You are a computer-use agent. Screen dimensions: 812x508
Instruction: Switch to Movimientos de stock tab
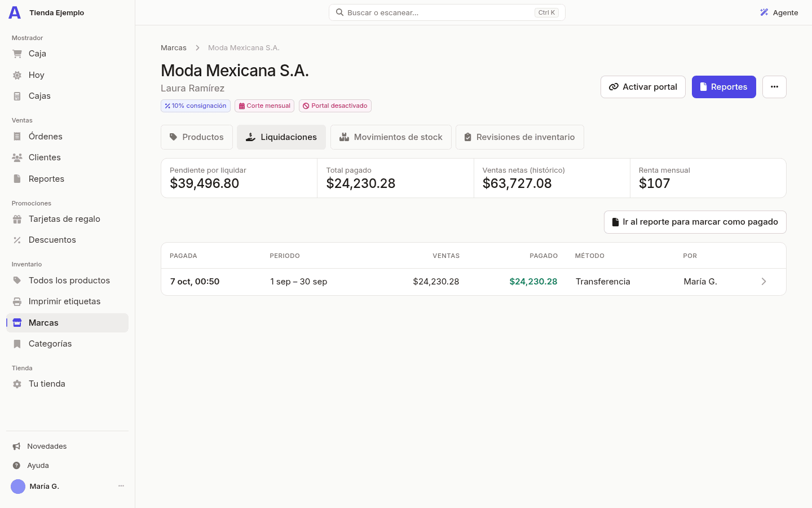(391, 137)
